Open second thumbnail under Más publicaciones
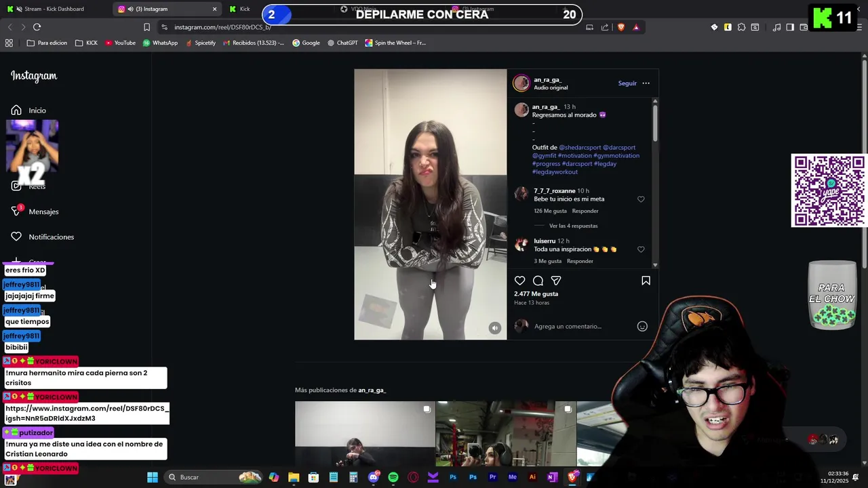Image resolution: width=868 pixels, height=488 pixels. click(506, 434)
